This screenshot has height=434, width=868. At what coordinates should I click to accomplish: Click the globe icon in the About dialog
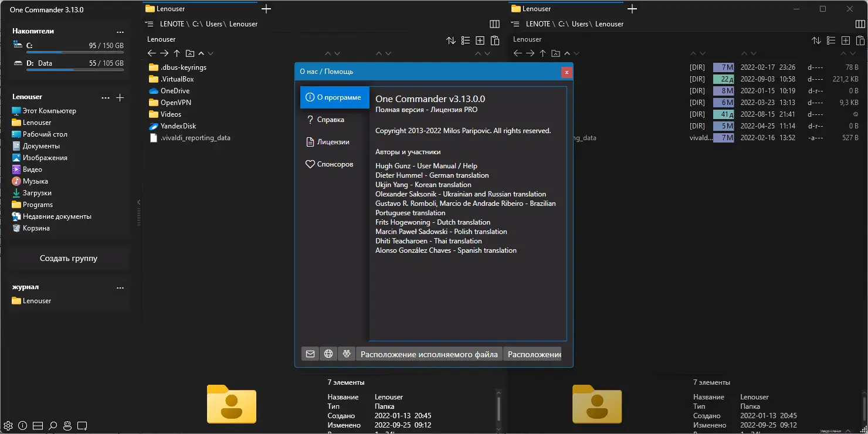328,354
